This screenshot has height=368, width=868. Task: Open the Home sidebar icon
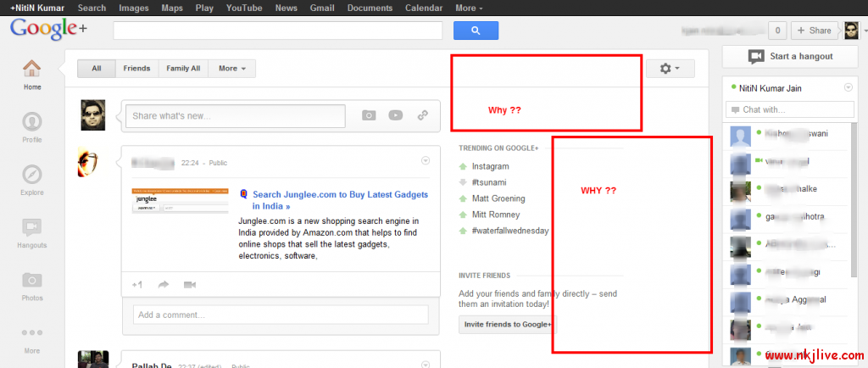[32, 70]
